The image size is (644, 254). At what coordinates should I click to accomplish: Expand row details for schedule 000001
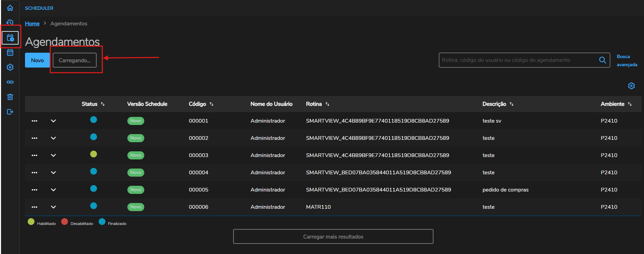pyautogui.click(x=53, y=121)
